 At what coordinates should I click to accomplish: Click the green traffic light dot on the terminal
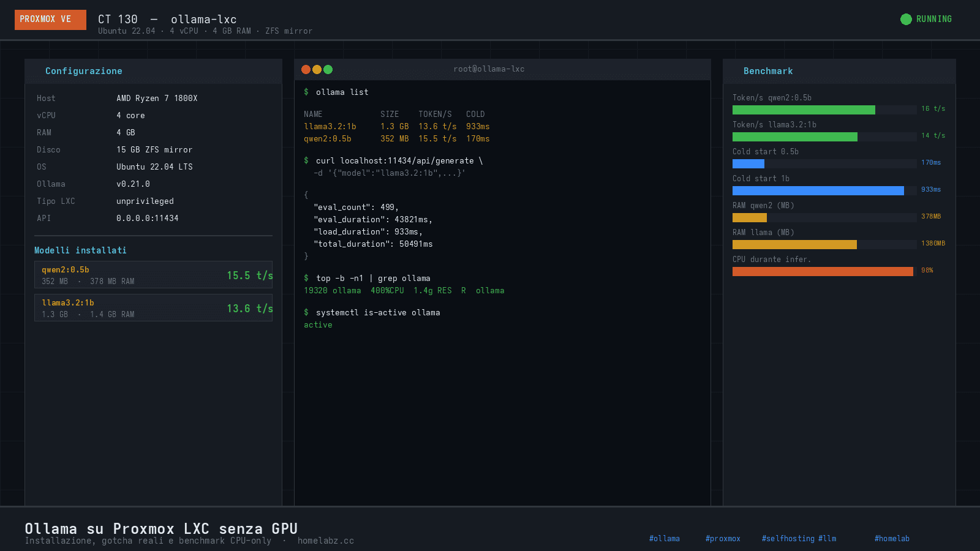pos(329,69)
